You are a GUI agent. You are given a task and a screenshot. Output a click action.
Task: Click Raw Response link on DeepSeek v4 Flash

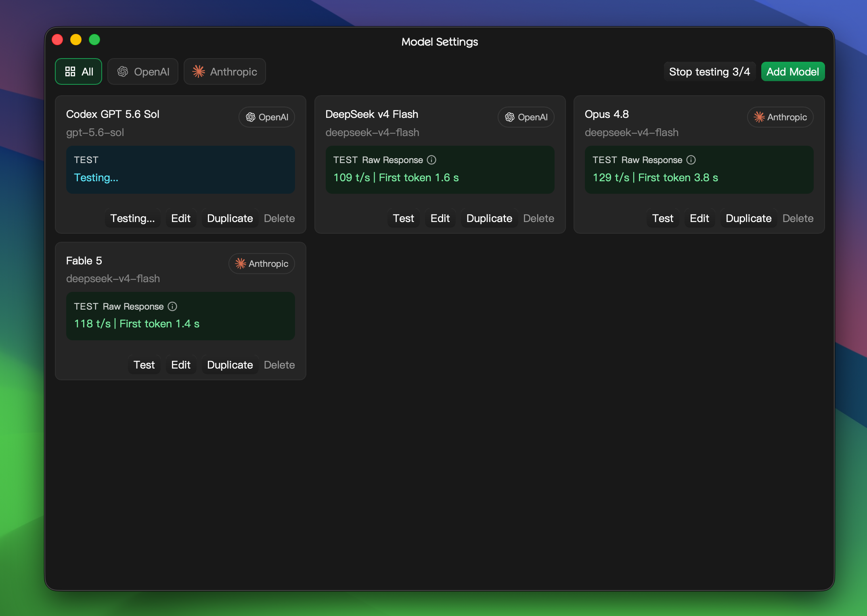click(x=393, y=160)
